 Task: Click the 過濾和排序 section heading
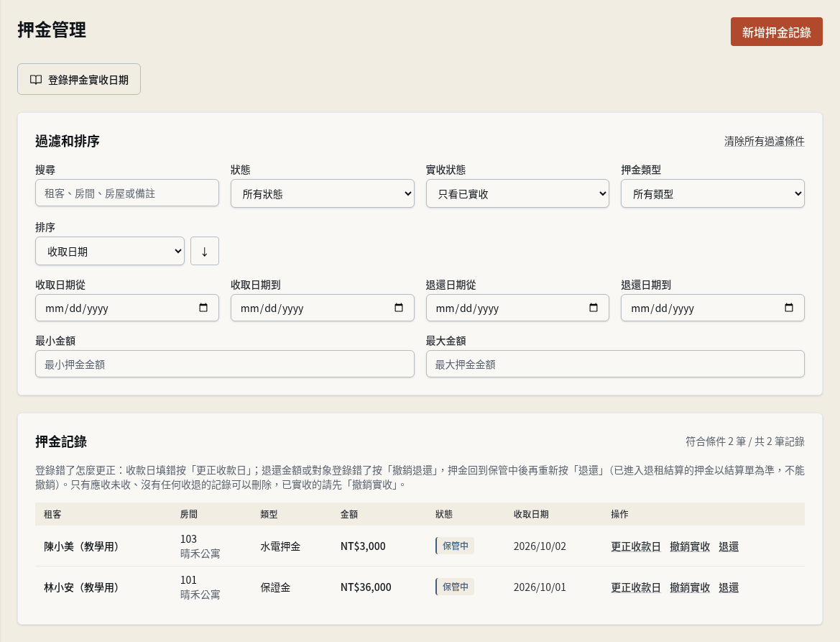[x=68, y=141]
